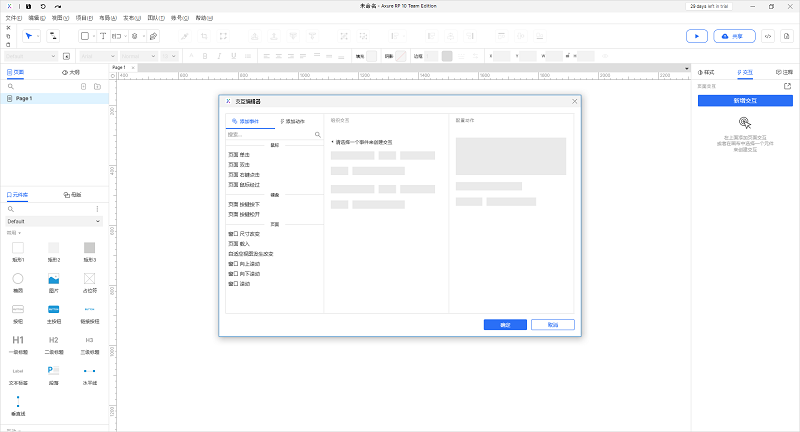
Task: Expand the rectangle shape options arrow
Action: pyautogui.click(x=94, y=36)
